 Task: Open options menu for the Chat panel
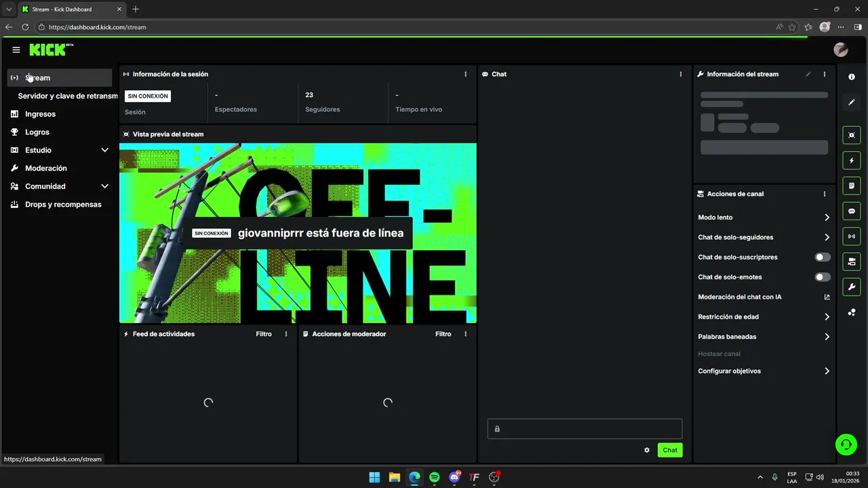tap(681, 74)
